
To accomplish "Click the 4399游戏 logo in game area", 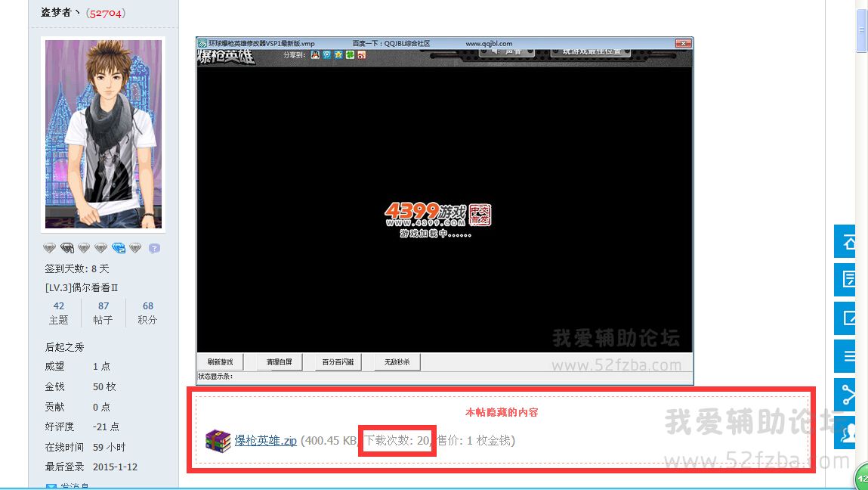I will 437,216.
